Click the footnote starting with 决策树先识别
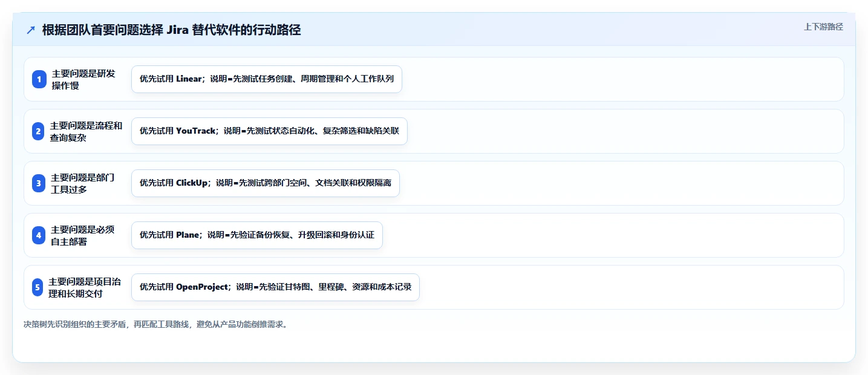This screenshot has height=375, width=868. coord(156,324)
